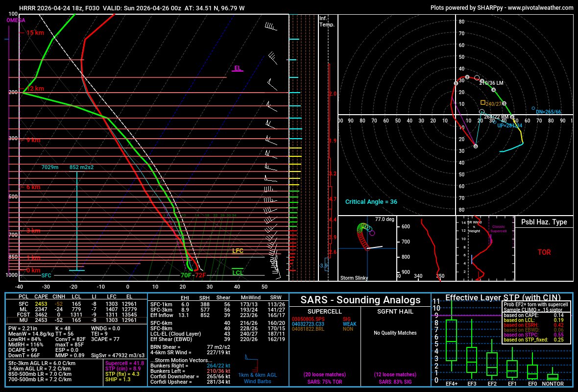Click the 7029m effective inflow height label
The image size is (578, 392).
coord(50,167)
